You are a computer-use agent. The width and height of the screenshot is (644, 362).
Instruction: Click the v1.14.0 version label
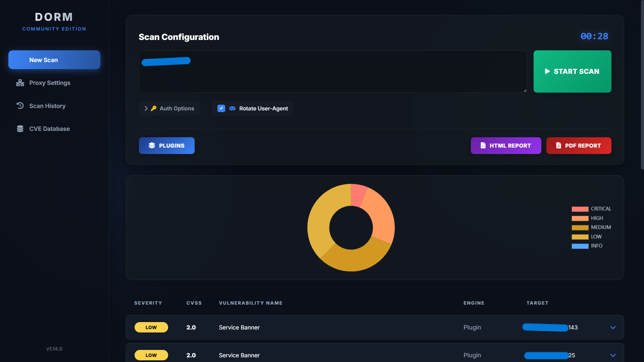click(54, 349)
